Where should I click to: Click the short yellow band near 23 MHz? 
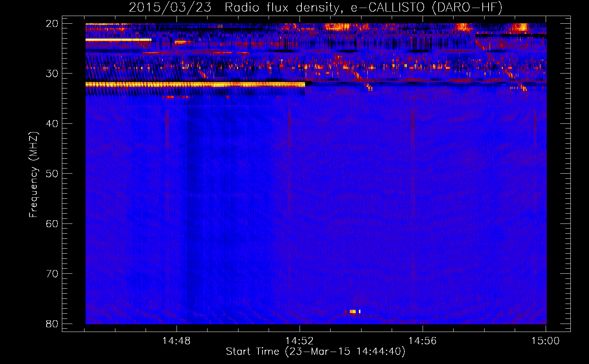click(x=118, y=40)
